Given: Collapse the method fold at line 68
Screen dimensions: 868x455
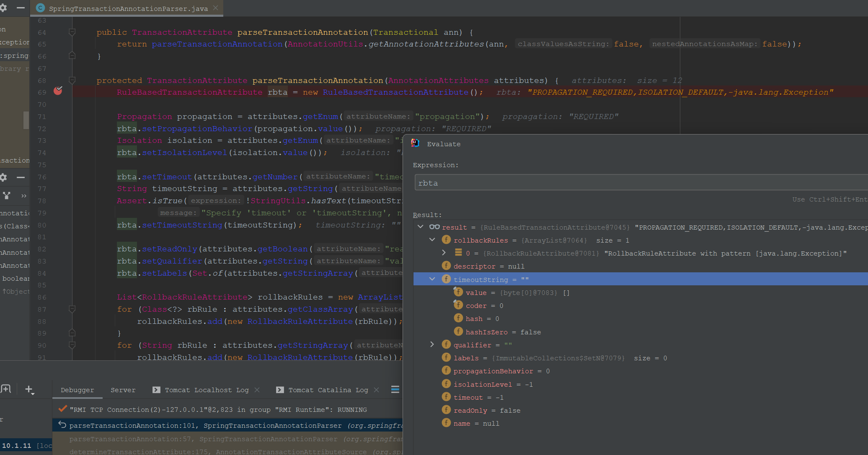Looking at the screenshot, I should [x=72, y=80].
